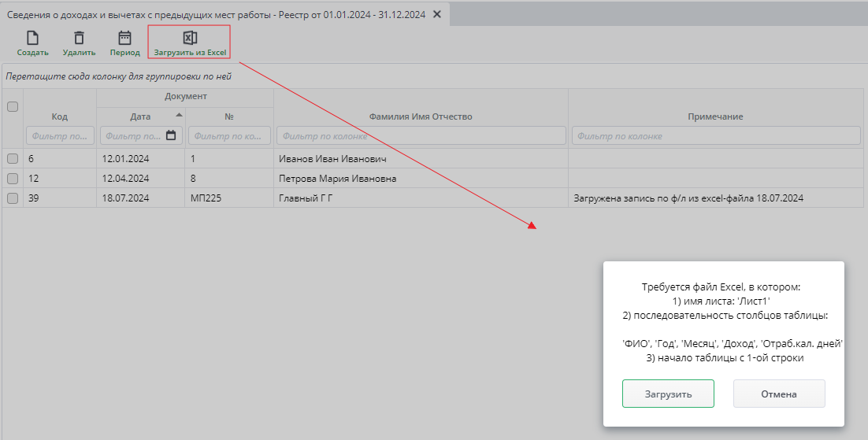Screen dimensions: 868x440
Task: Click Загрузить из Excel toolbar icon
Action: (190, 39)
